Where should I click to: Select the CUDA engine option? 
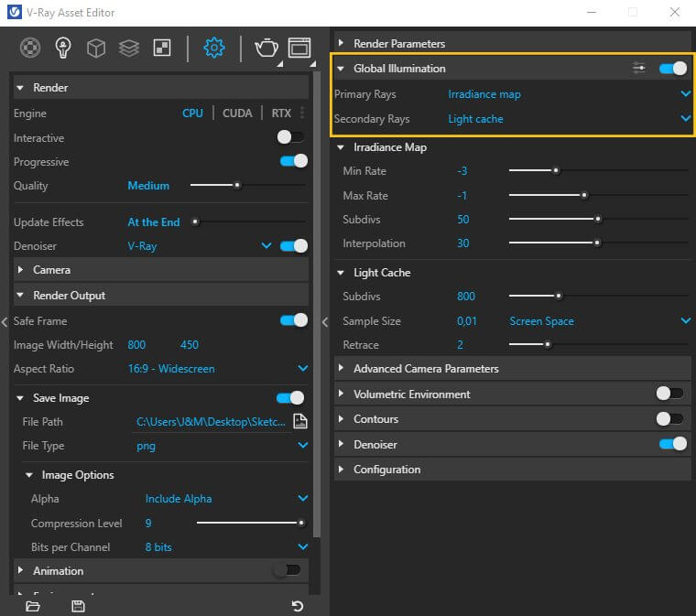(x=237, y=113)
